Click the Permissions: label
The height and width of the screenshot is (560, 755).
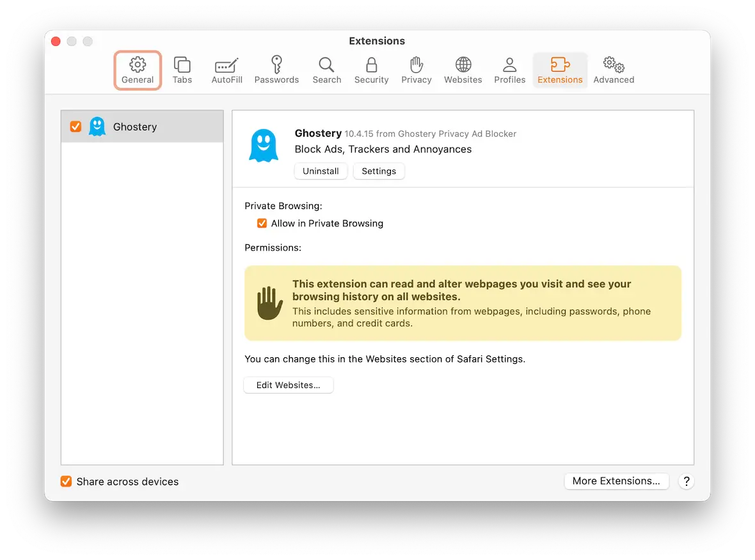[x=273, y=248]
